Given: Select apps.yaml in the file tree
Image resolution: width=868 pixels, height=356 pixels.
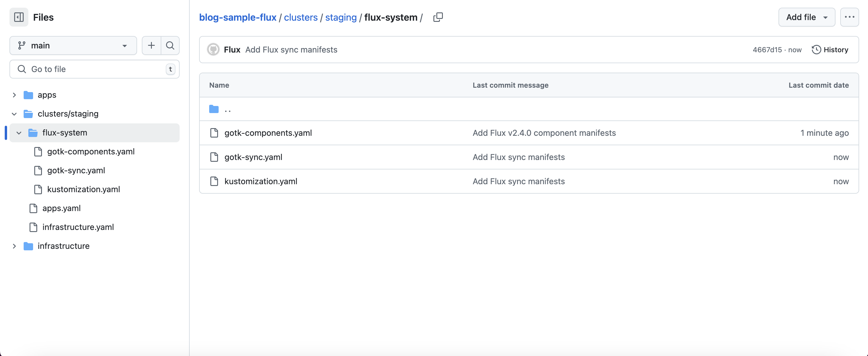Looking at the screenshot, I should [61, 208].
